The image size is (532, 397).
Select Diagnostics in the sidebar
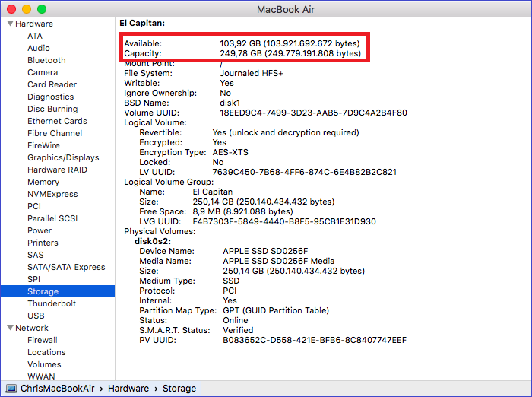[51, 97]
